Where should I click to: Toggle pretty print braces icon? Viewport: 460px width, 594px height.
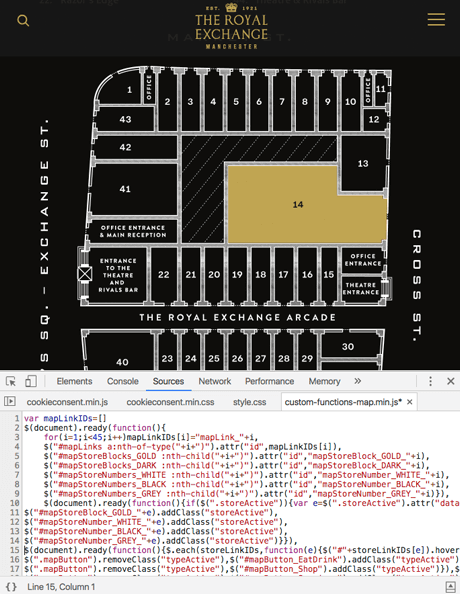coord(11,587)
